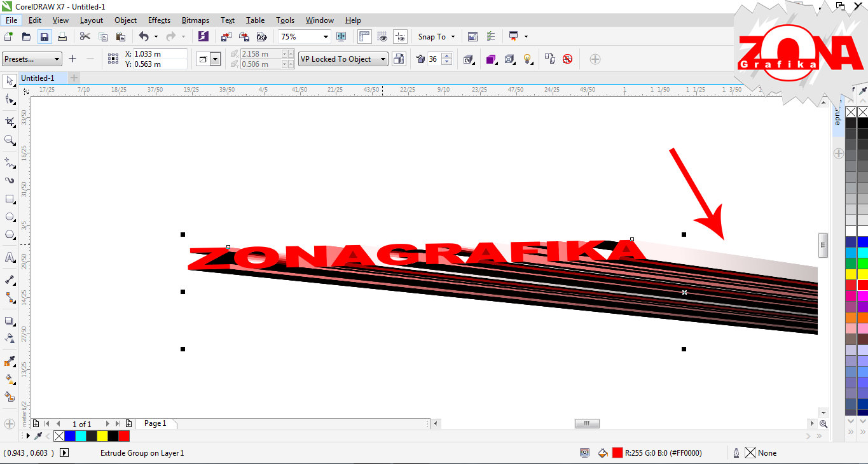Select the Interactive Fill tool

10,379
